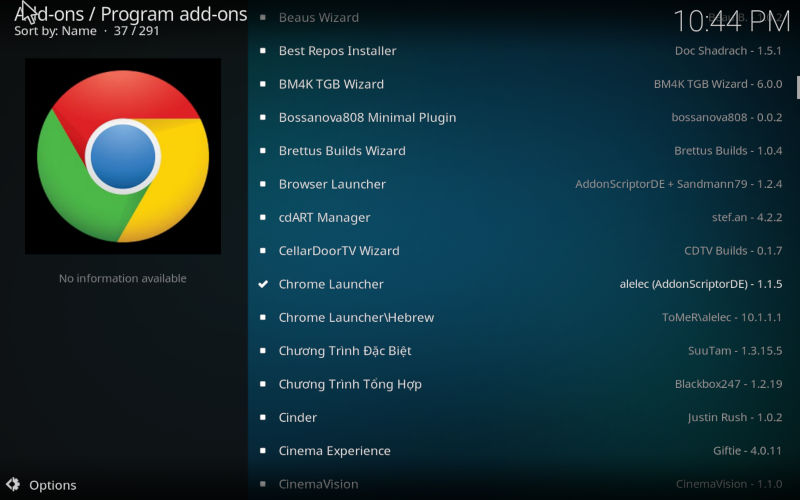Click the CDTV Builds - 0.1.7 text
The height and width of the screenshot is (500, 800).
pyautogui.click(x=733, y=251)
